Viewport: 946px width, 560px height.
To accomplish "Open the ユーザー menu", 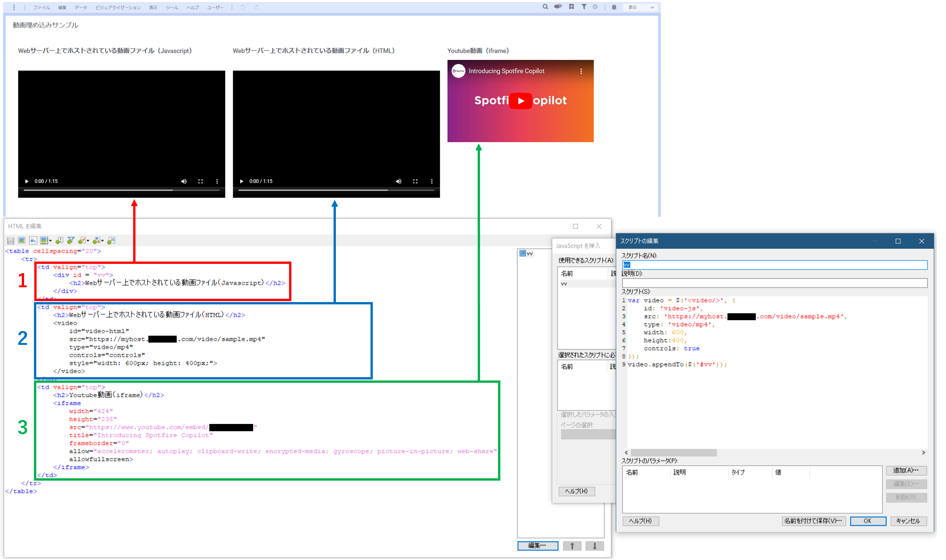I will 215,8.
